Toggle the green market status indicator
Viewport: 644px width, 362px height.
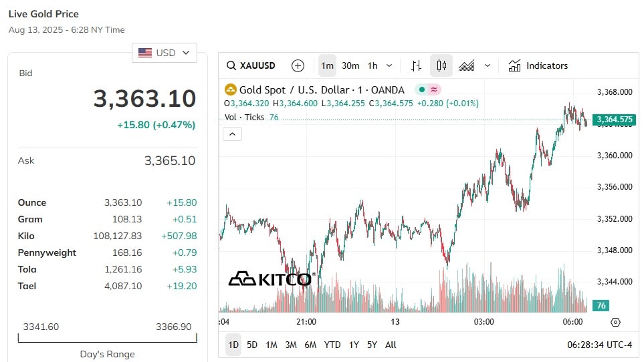[x=422, y=89]
